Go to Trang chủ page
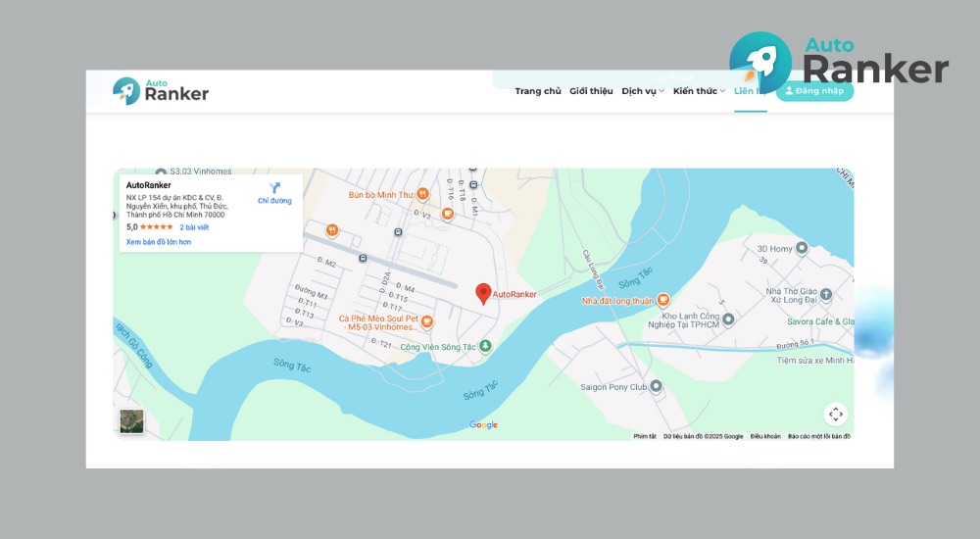Screen dimensions: 980x539 tap(537, 91)
